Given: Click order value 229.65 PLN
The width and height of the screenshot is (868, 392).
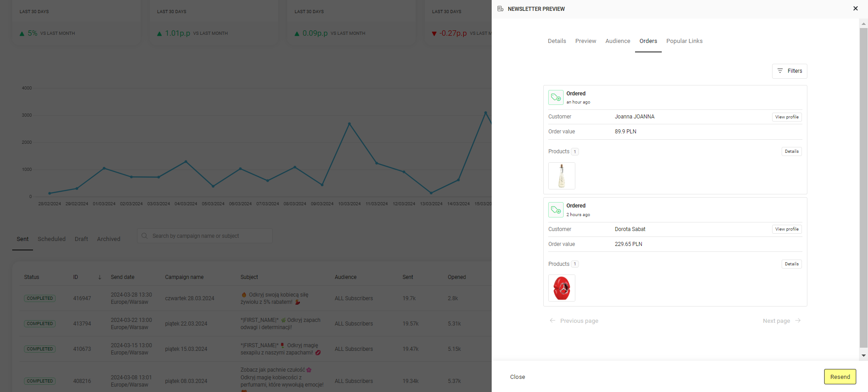Looking at the screenshot, I should (628, 244).
